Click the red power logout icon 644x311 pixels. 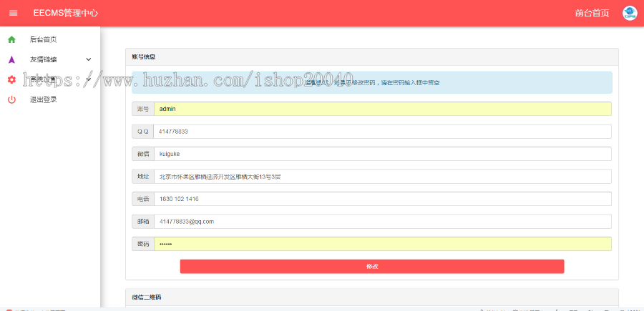pos(11,99)
